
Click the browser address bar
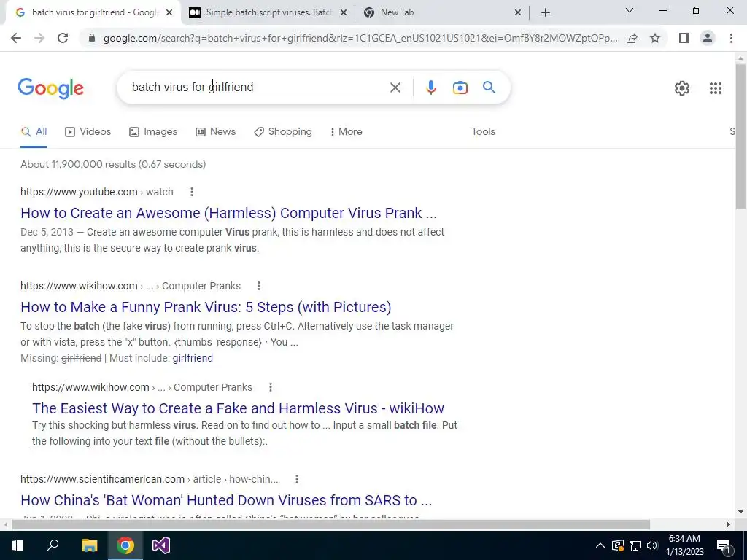click(x=360, y=38)
